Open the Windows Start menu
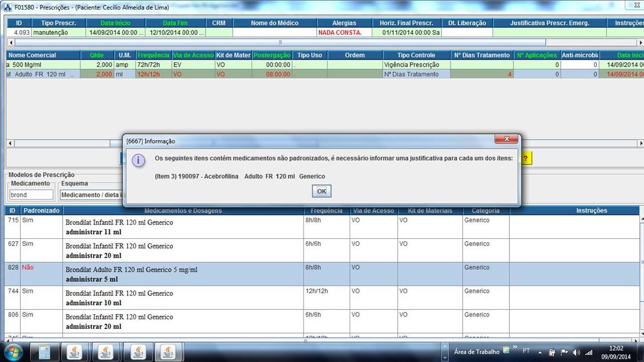 pos(13,352)
